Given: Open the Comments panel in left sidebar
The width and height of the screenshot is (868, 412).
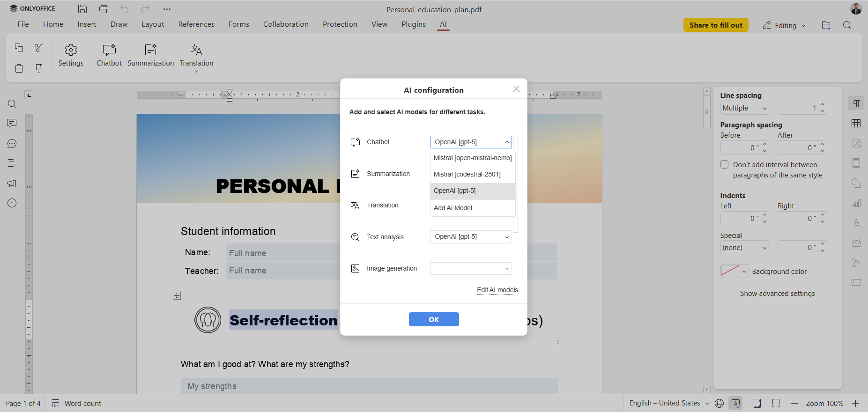Looking at the screenshot, I should tap(12, 123).
